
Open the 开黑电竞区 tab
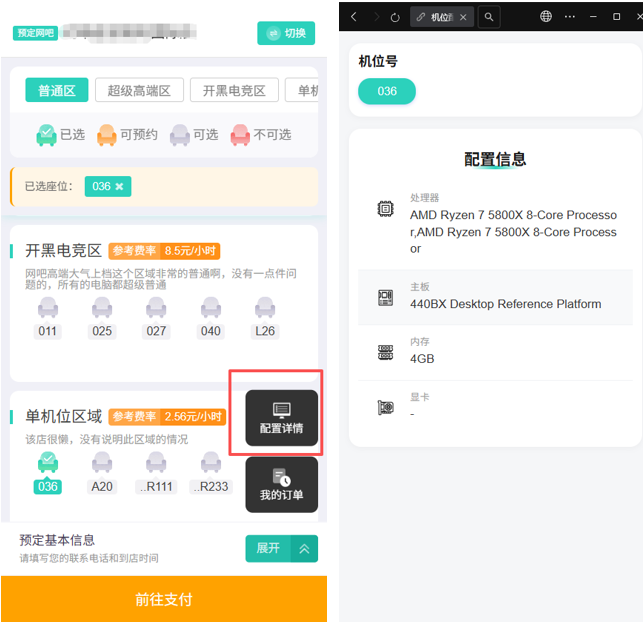click(234, 90)
